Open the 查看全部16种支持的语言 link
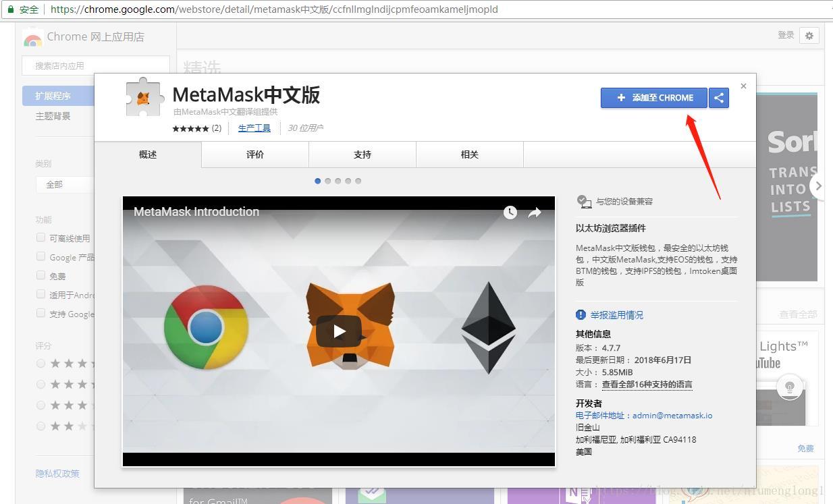The image size is (833, 504). [647, 385]
